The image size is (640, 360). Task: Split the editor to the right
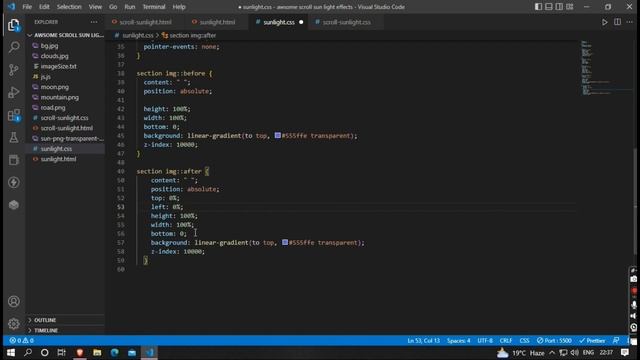(x=618, y=22)
